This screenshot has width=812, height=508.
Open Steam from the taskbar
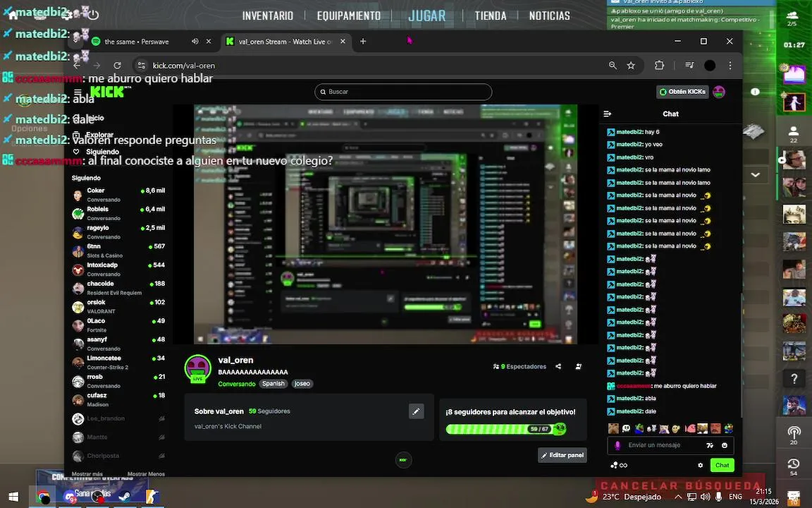125,497
